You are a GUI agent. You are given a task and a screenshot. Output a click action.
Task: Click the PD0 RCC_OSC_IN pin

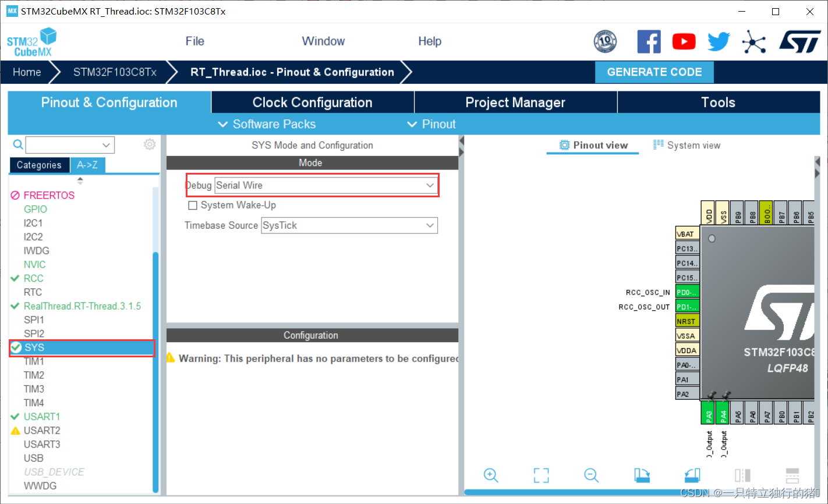point(687,292)
